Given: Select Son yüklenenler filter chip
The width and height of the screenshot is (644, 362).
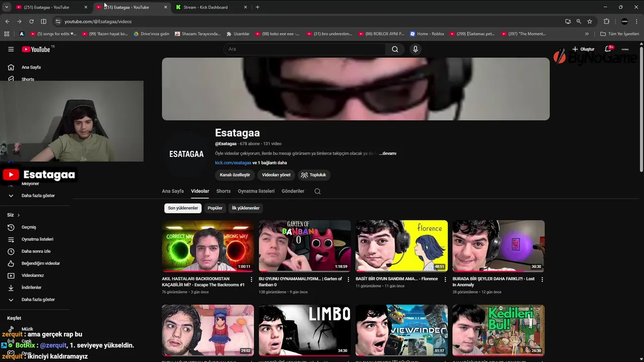Looking at the screenshot, I should (183, 208).
